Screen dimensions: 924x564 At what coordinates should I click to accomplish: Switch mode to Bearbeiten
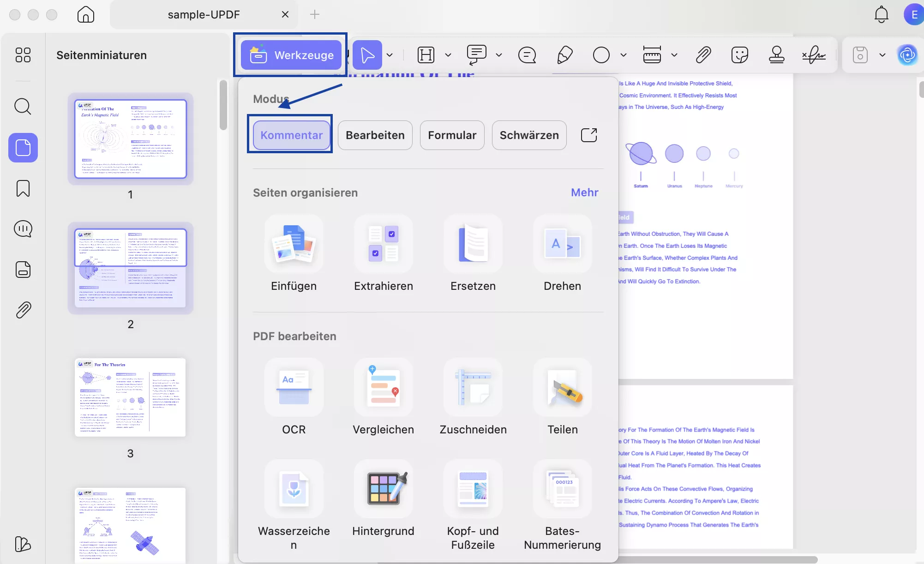click(375, 135)
